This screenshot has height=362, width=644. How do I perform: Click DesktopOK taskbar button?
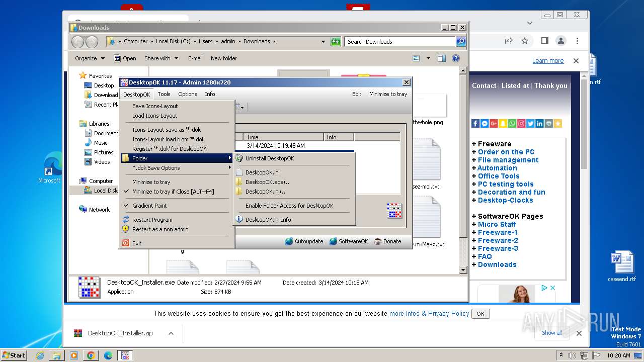tap(125, 355)
